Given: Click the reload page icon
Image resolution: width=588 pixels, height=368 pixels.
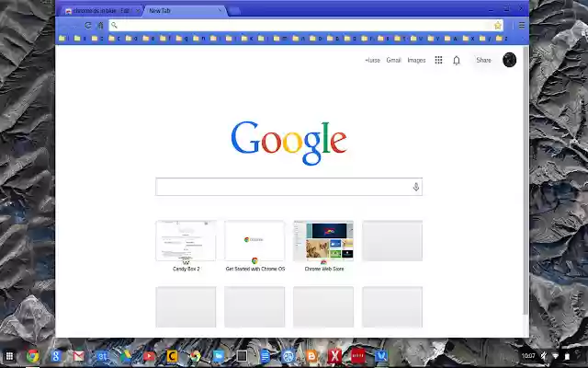Looking at the screenshot, I should 88,25.
